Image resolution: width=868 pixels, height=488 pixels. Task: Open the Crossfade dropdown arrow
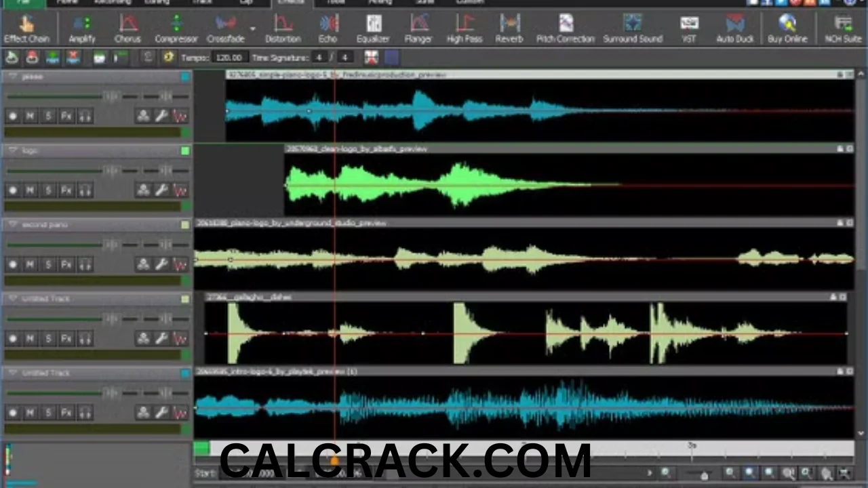pos(253,29)
